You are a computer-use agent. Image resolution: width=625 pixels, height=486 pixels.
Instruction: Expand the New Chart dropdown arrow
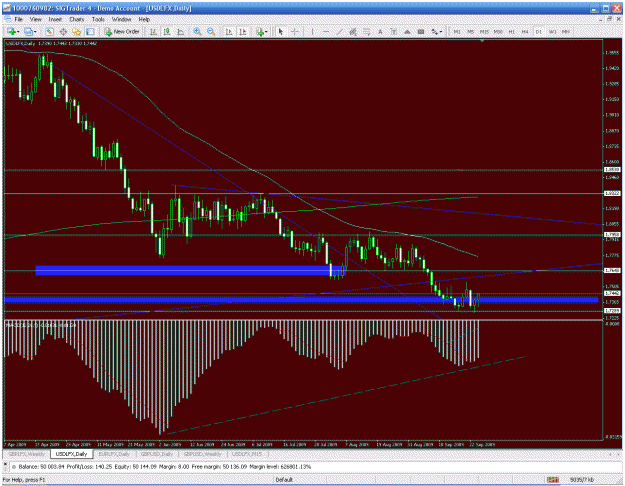coord(18,31)
